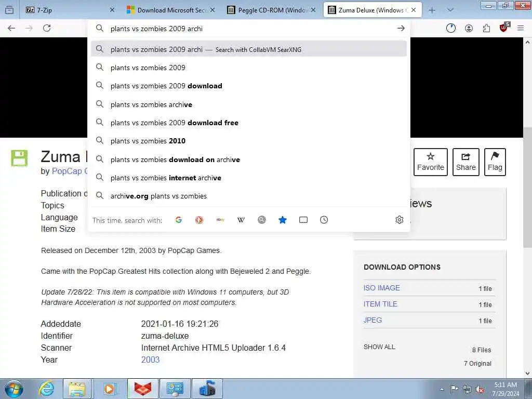
Task: Click the browser Back arrow
Action: (11, 28)
